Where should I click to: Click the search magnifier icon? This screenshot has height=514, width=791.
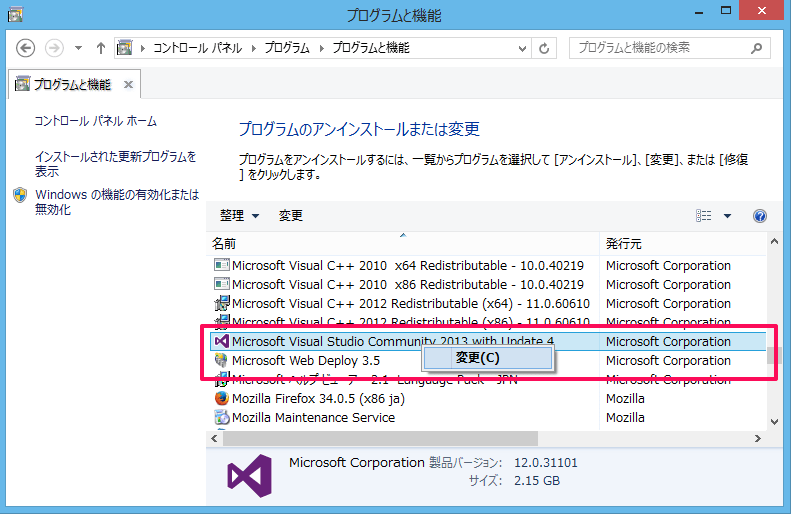[x=756, y=48]
